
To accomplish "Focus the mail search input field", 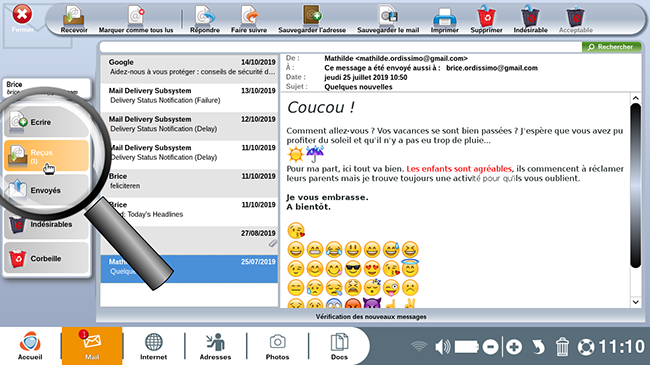I will click(x=341, y=47).
